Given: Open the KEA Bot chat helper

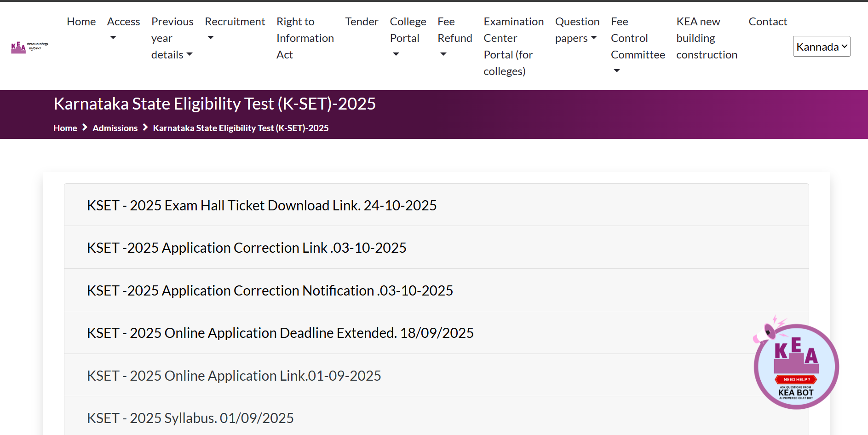Looking at the screenshot, I should pos(796,366).
